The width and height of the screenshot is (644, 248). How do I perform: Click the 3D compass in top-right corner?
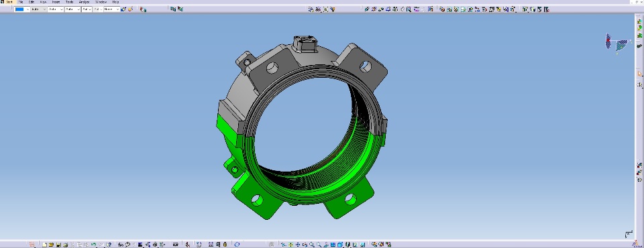coord(616,42)
